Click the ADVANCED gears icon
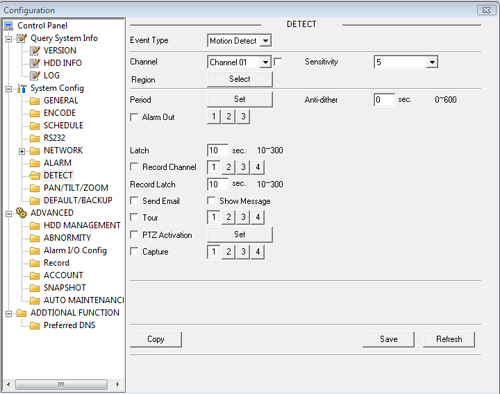 pos(22,213)
